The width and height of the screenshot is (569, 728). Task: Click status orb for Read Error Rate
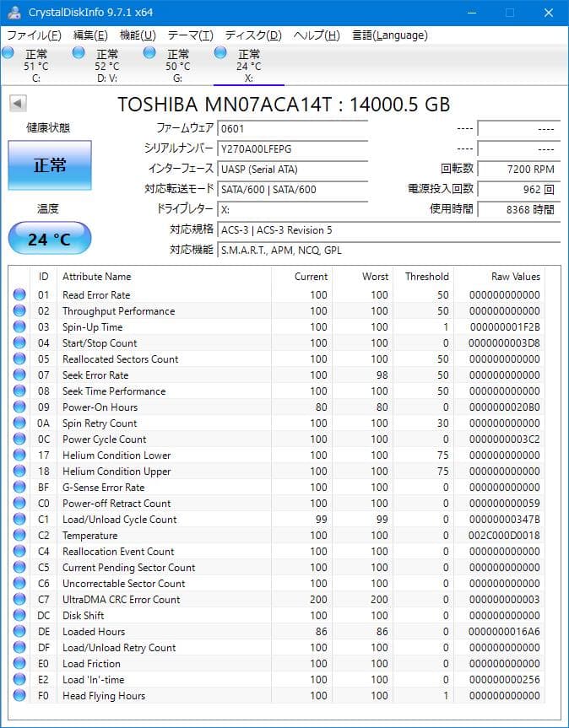(19, 294)
